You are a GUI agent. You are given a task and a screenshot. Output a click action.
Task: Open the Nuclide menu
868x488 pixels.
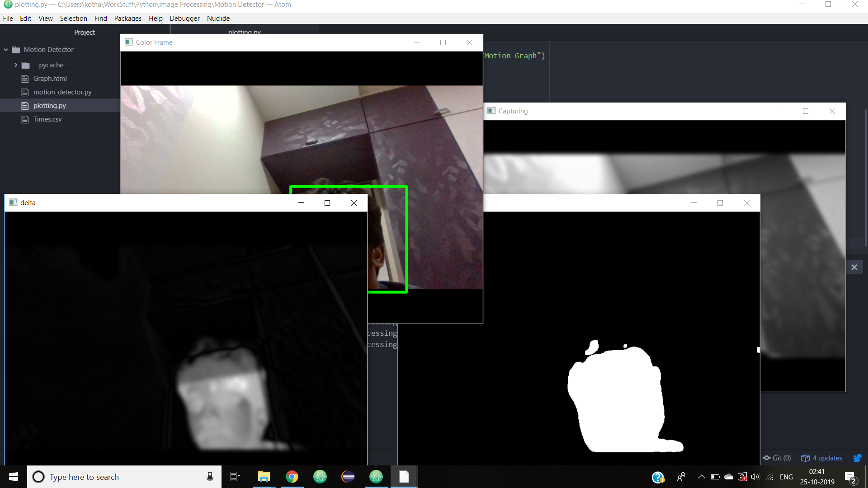tap(218, 19)
